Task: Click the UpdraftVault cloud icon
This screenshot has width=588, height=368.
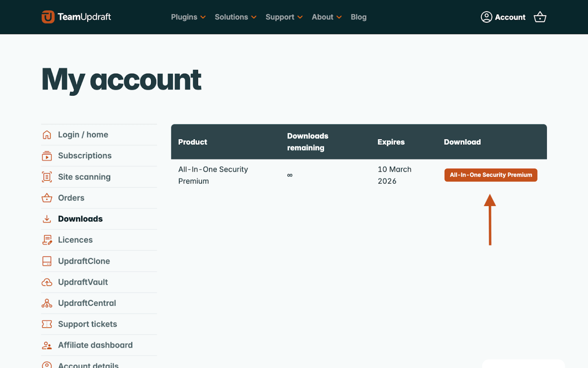Action: pyautogui.click(x=47, y=282)
